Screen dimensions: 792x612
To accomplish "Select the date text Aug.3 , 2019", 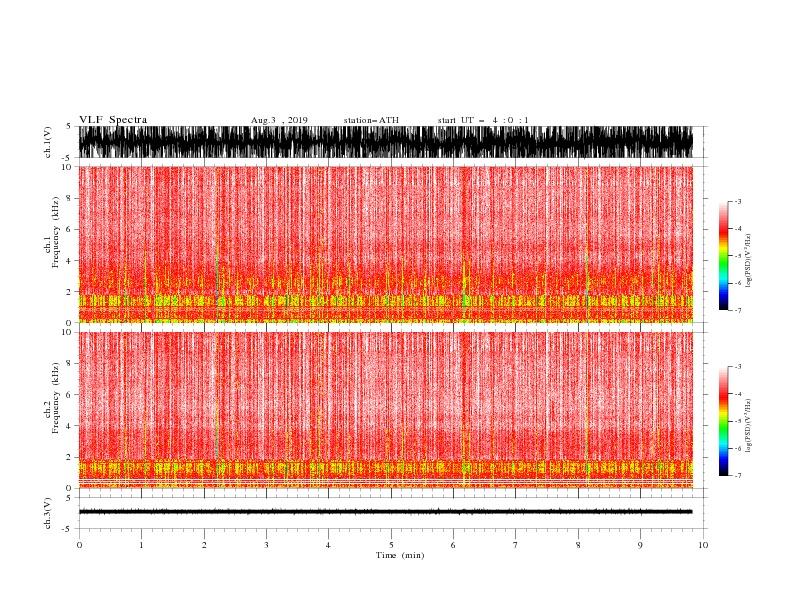I will (x=279, y=120).
